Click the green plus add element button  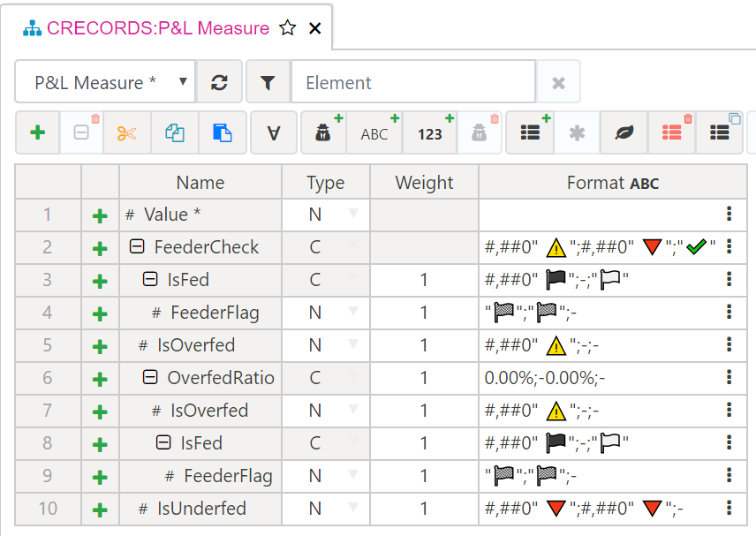coord(37,133)
